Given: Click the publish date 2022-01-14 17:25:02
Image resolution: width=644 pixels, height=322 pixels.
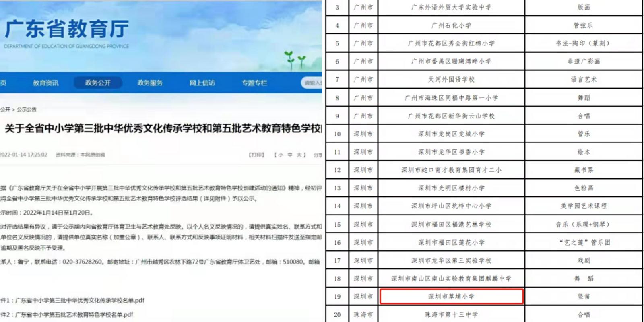Looking at the screenshot, I should pos(23,155).
